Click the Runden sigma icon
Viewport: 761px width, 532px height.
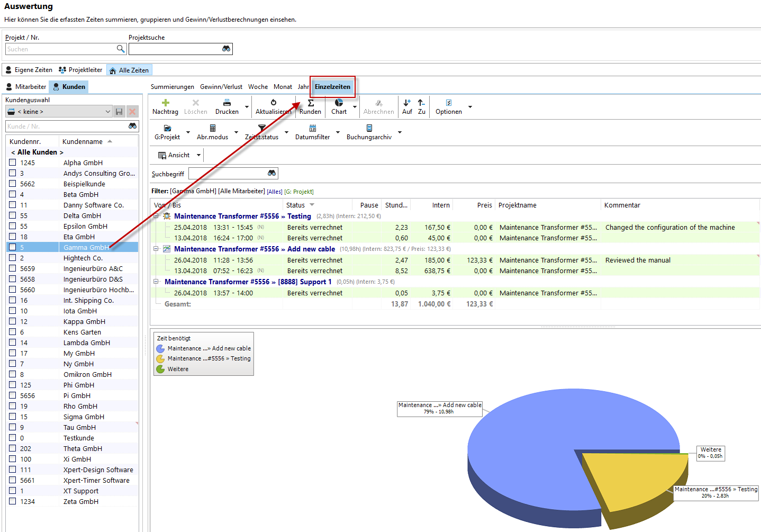[x=311, y=103]
